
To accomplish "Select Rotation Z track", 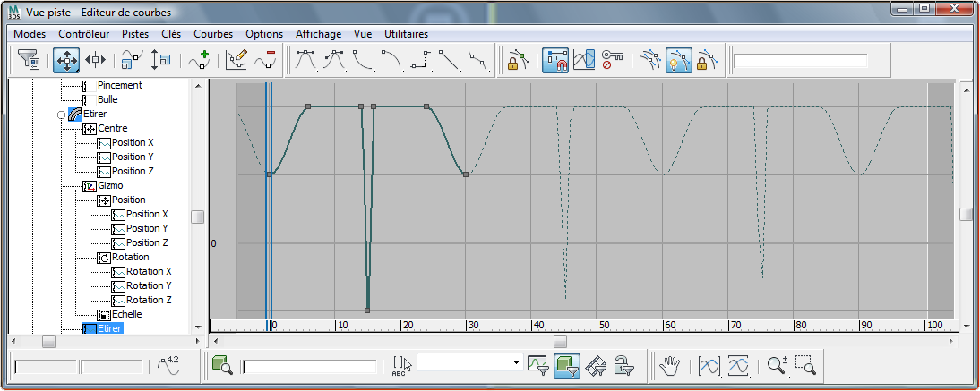I will [150, 301].
